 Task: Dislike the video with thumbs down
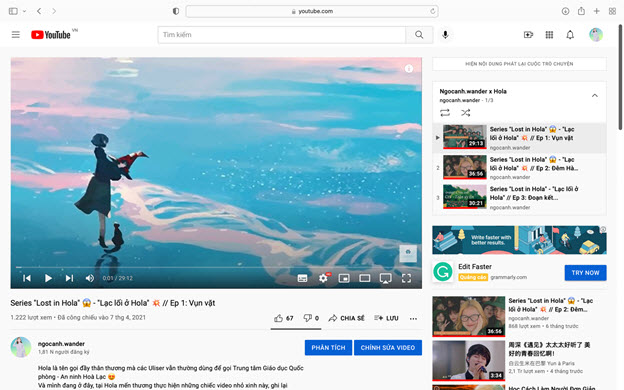coord(311,318)
